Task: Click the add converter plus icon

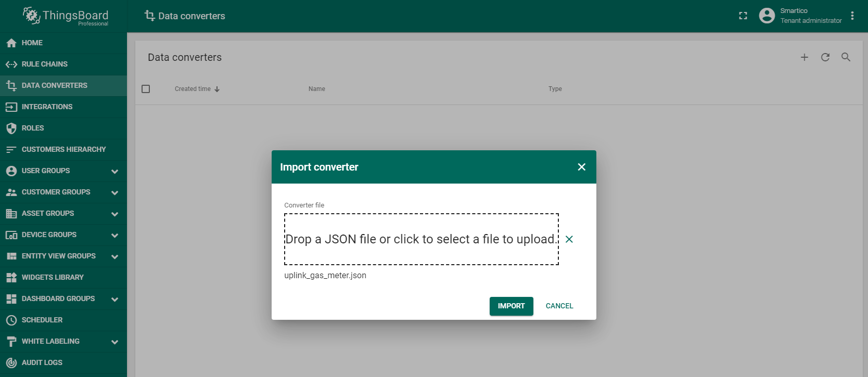Action: pos(804,57)
